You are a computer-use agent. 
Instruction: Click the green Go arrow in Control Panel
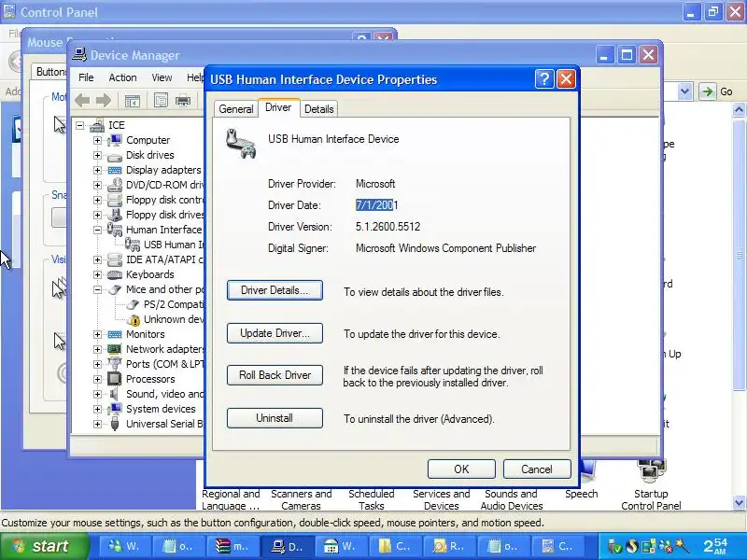(708, 91)
